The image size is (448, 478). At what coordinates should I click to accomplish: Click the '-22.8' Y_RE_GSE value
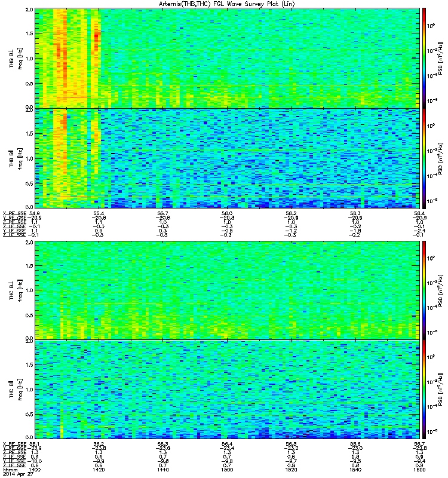420,449
